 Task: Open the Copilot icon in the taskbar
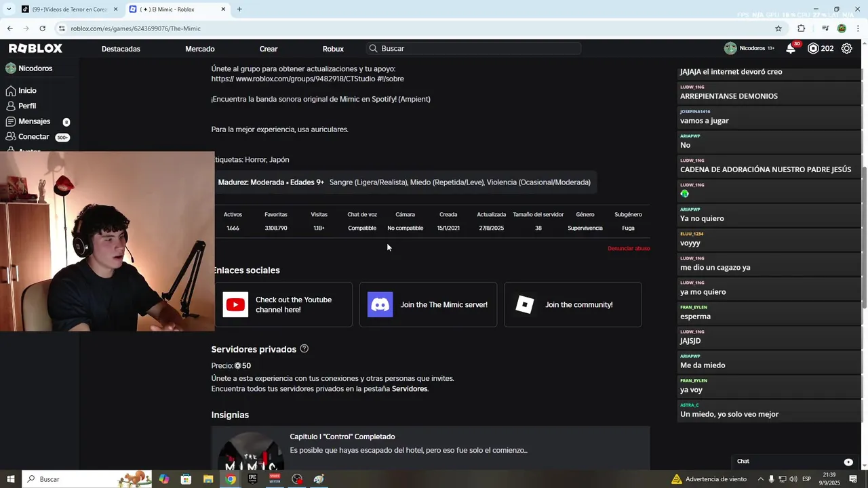pos(164,479)
